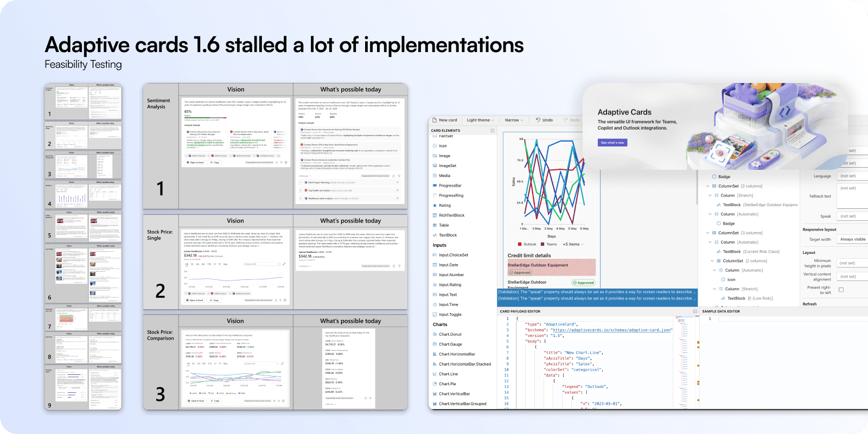Collapse the Column [Stretch] node holding StellarEdge TextBlock
This screenshot has width=868, height=434.
coord(710,195)
